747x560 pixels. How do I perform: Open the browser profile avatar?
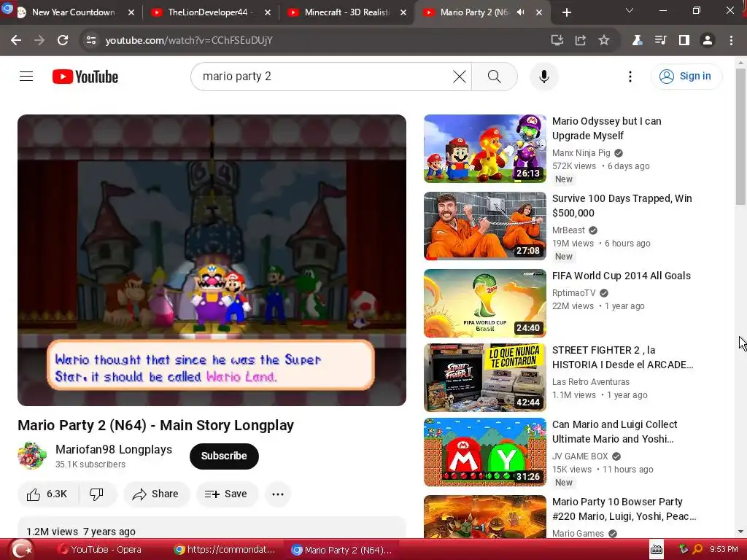[708, 41]
